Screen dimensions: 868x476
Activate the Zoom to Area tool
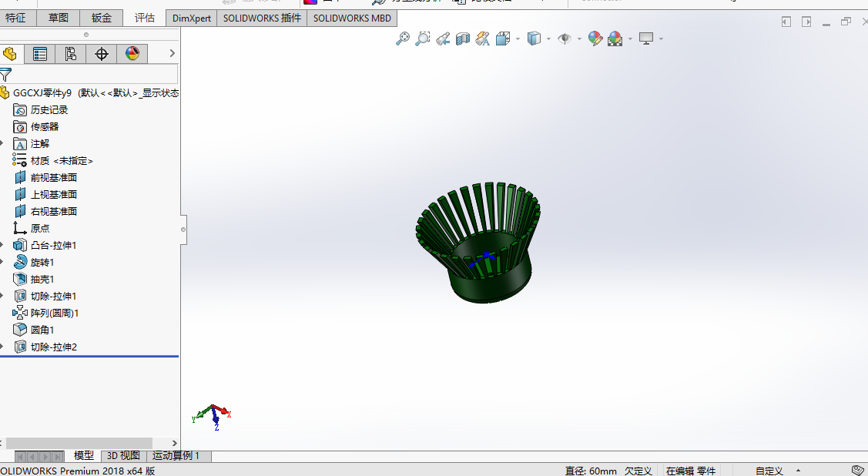422,39
